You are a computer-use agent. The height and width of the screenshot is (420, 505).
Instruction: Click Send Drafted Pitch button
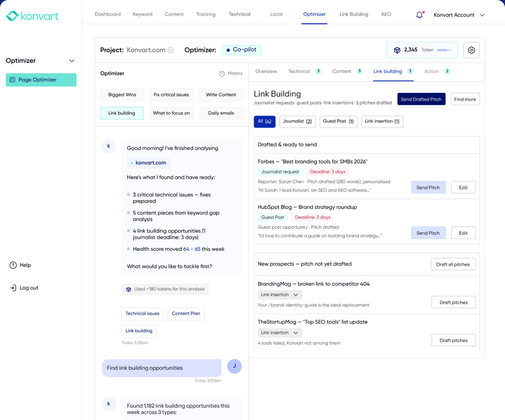(421, 99)
